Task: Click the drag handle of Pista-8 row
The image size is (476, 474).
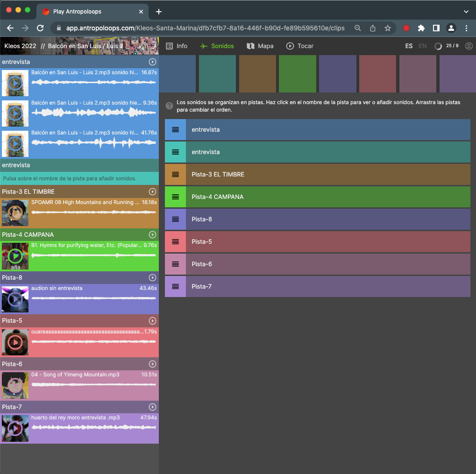Action: (175, 219)
